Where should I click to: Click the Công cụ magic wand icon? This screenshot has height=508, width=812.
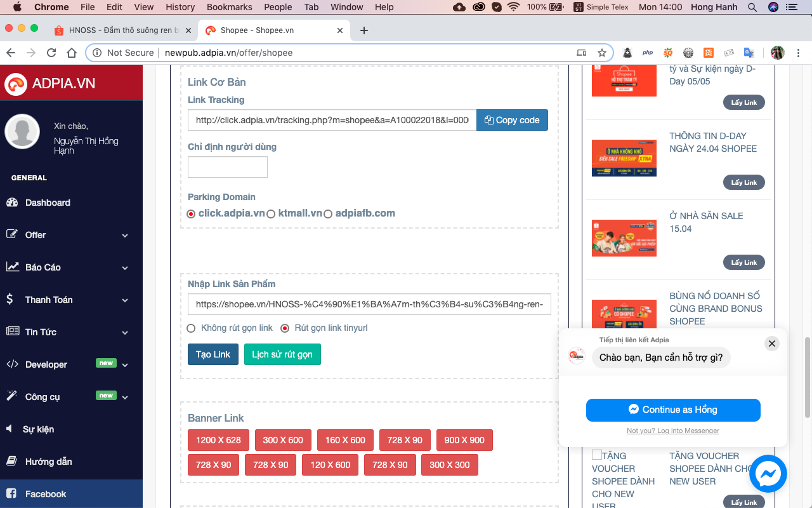11,396
